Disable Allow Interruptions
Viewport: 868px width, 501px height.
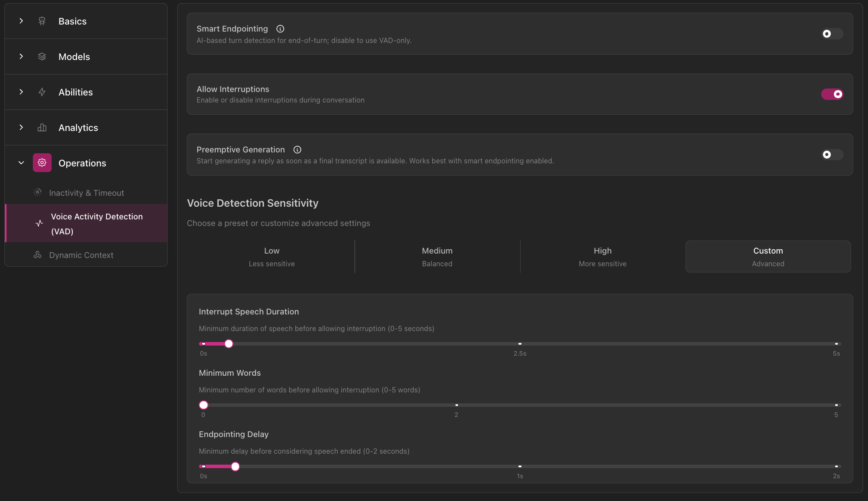tap(833, 94)
